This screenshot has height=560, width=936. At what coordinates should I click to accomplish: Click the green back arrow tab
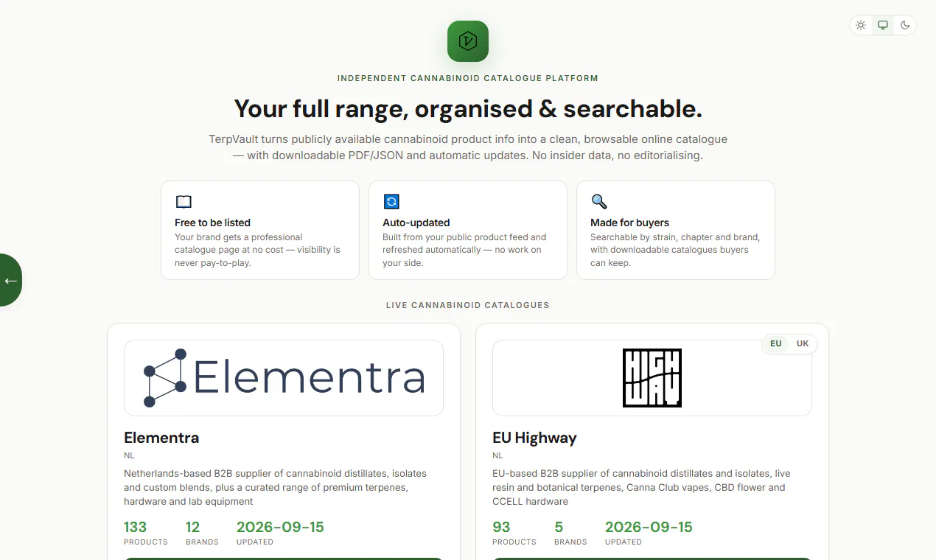click(10, 280)
